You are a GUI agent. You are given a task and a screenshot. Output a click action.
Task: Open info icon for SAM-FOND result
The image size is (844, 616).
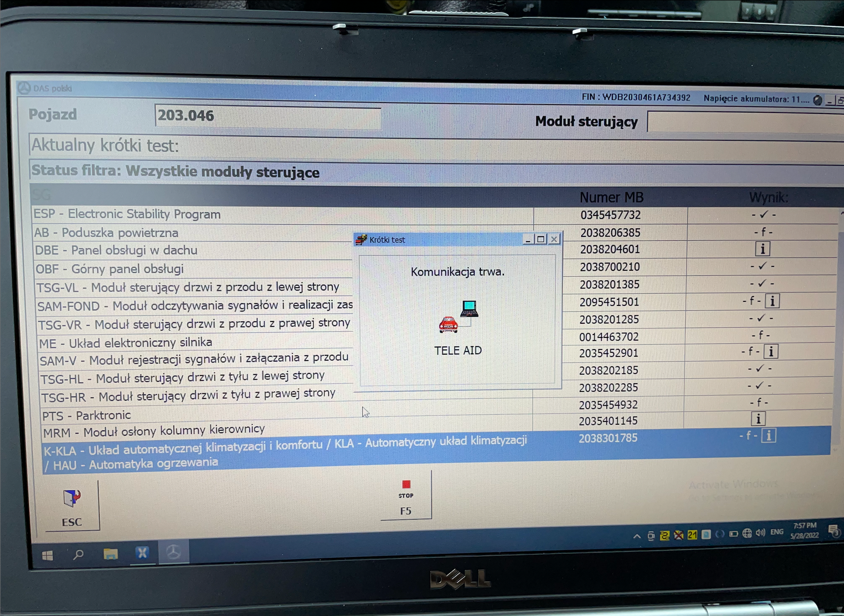pos(772,301)
